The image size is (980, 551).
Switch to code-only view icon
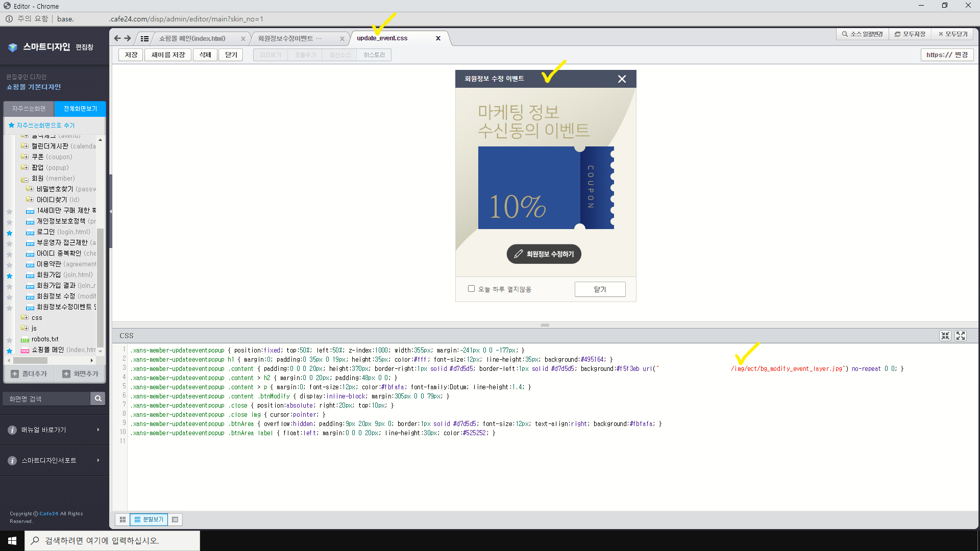175,519
